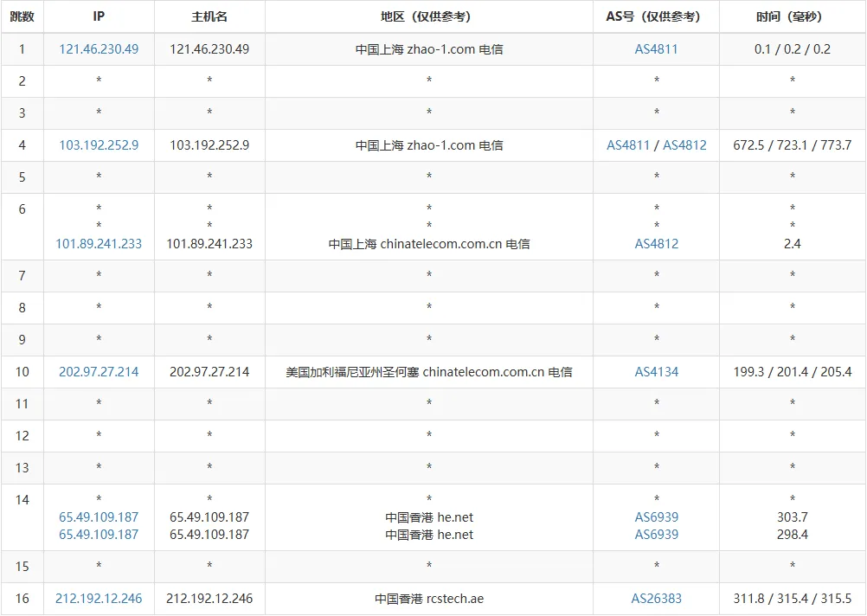This screenshot has height=616, width=867.
Task: Open the 212.192.12.246 IP link
Action: click(x=98, y=598)
